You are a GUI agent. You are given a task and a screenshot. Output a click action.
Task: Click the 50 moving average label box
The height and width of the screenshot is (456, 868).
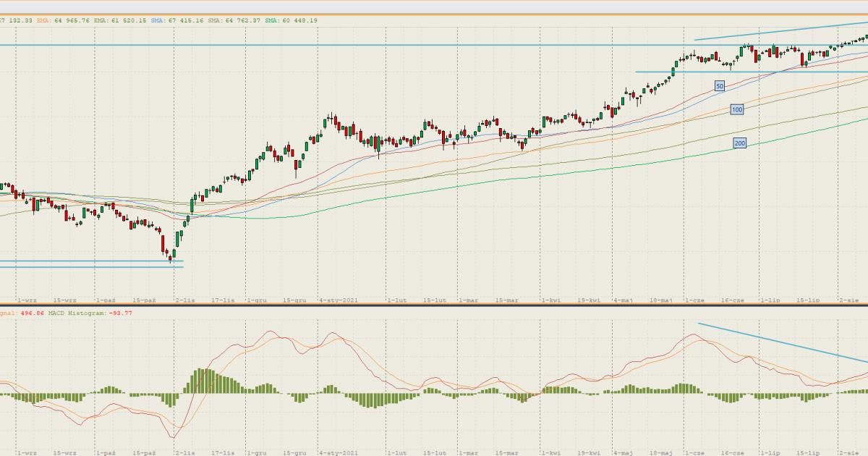point(719,86)
